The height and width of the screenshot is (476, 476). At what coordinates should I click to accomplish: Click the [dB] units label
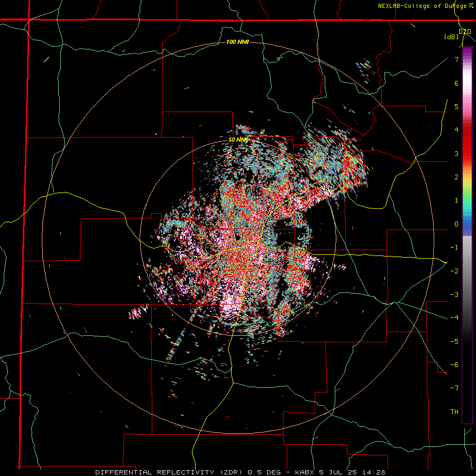click(451, 37)
